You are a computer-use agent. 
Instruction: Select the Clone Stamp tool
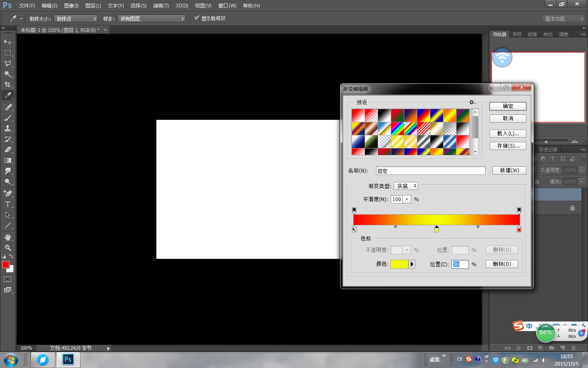pos(8,128)
